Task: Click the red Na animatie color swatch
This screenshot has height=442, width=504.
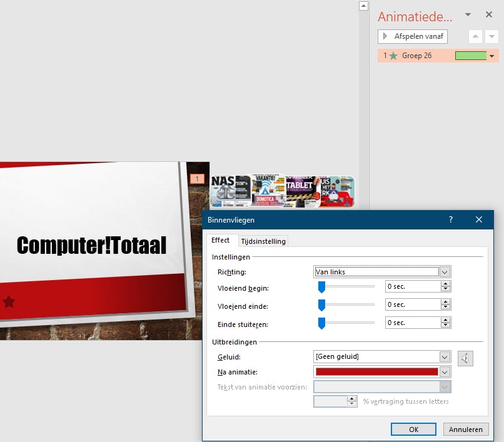Action: (x=376, y=371)
